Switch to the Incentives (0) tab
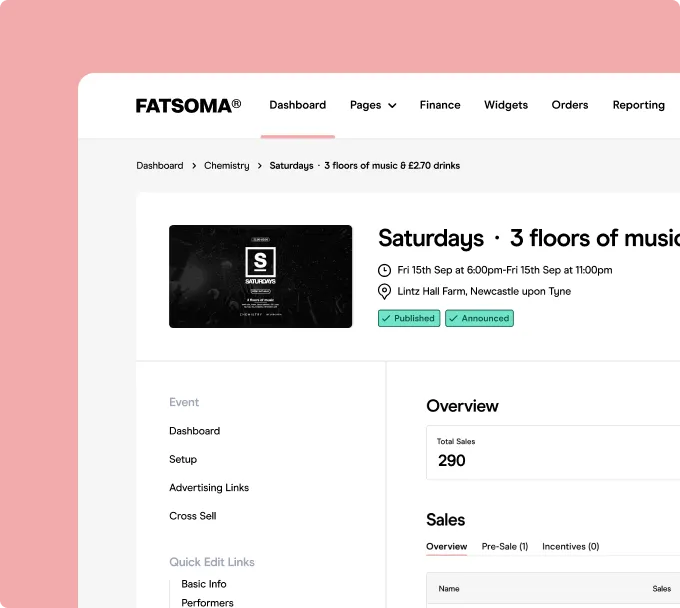Viewport: 680px width, 608px height. pyautogui.click(x=571, y=546)
